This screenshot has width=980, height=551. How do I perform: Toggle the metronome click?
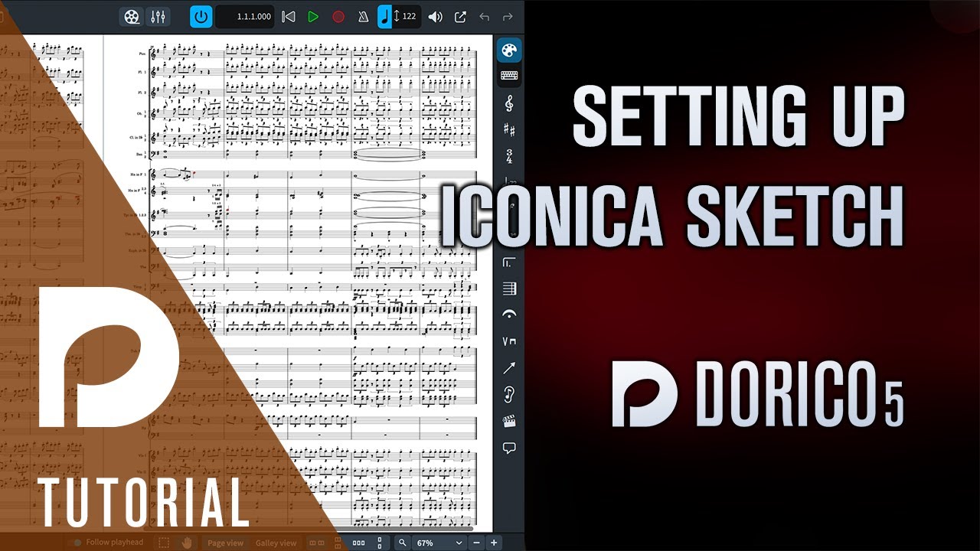pos(363,16)
